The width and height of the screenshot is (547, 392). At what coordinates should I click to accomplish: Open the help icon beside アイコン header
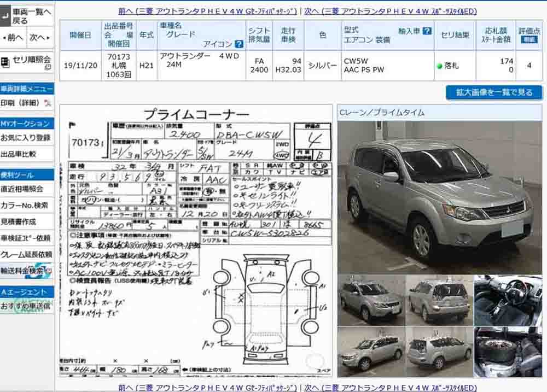239,44
